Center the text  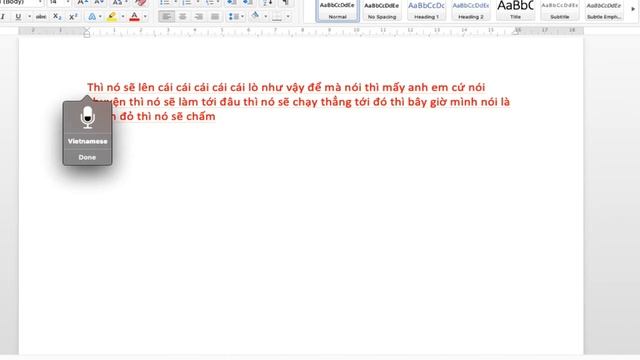click(x=182, y=17)
